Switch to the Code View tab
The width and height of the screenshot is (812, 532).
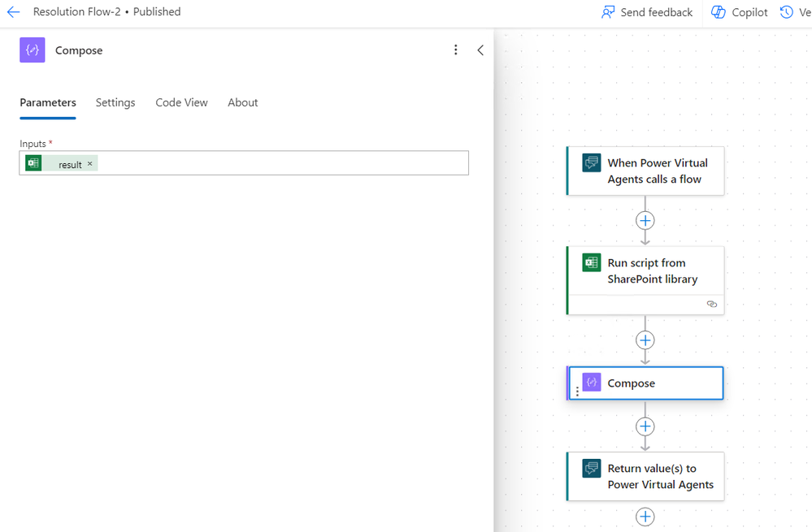tap(181, 102)
